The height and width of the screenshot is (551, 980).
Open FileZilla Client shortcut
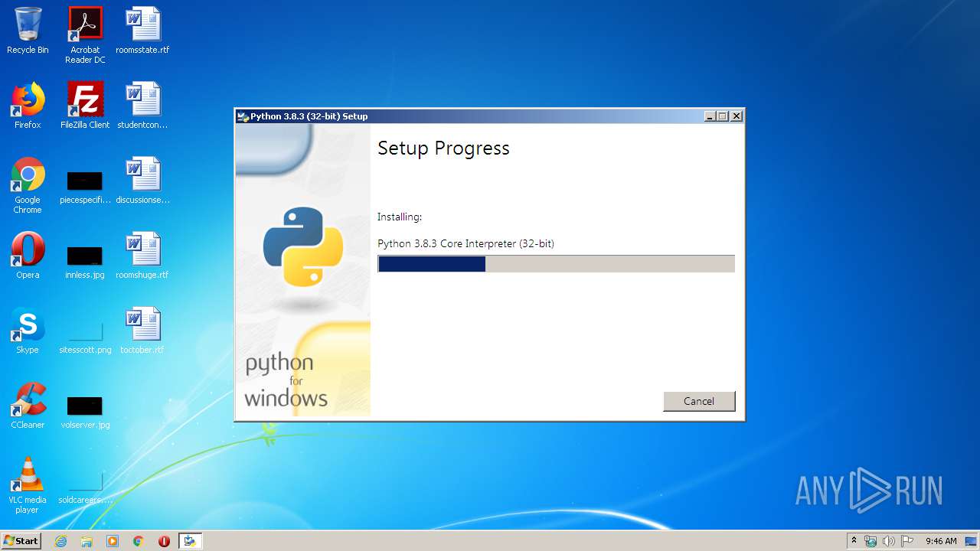[x=85, y=106]
